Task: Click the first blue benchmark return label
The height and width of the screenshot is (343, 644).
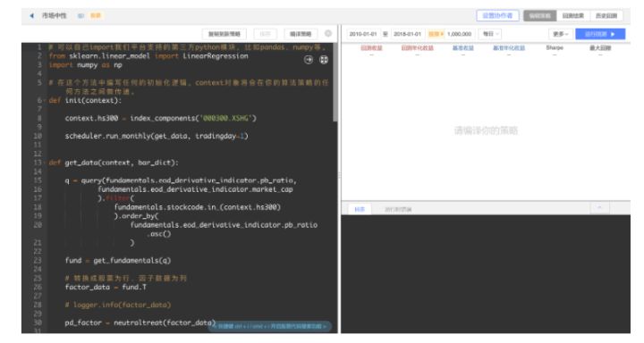Action: click(x=463, y=48)
